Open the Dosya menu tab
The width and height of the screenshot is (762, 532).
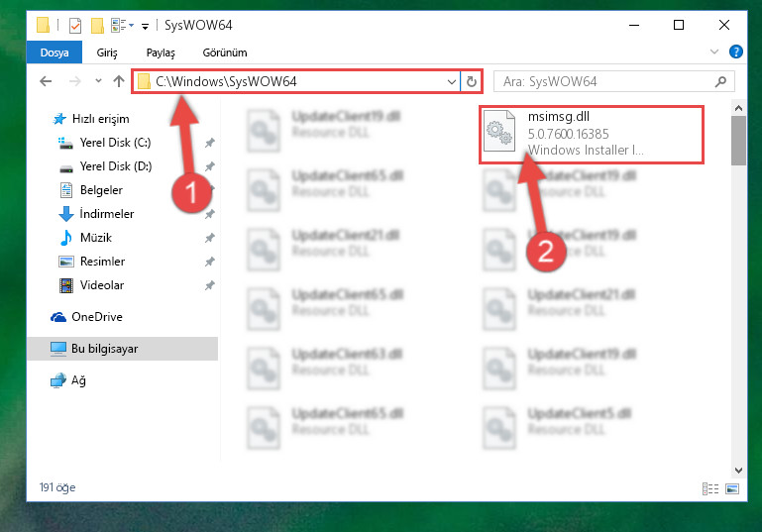tap(54, 53)
